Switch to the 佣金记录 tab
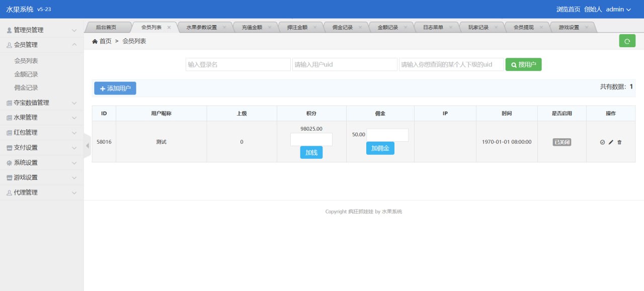644x291 pixels. point(342,28)
